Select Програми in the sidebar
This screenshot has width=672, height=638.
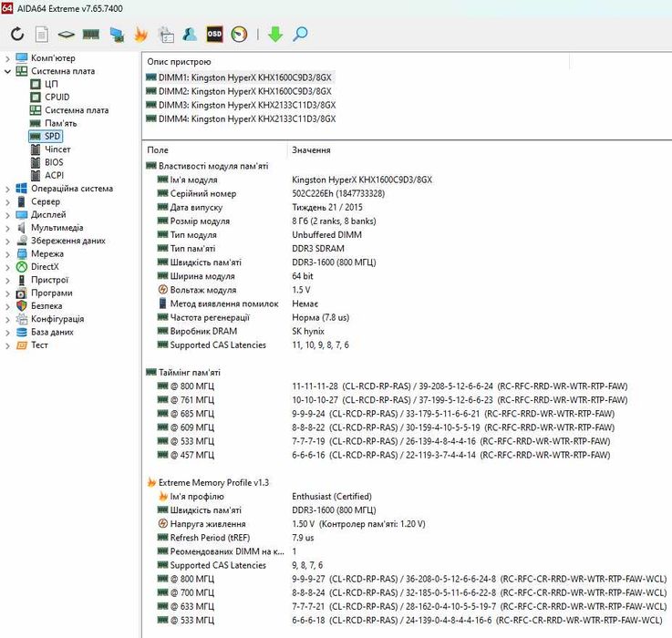pyautogui.click(x=44, y=293)
